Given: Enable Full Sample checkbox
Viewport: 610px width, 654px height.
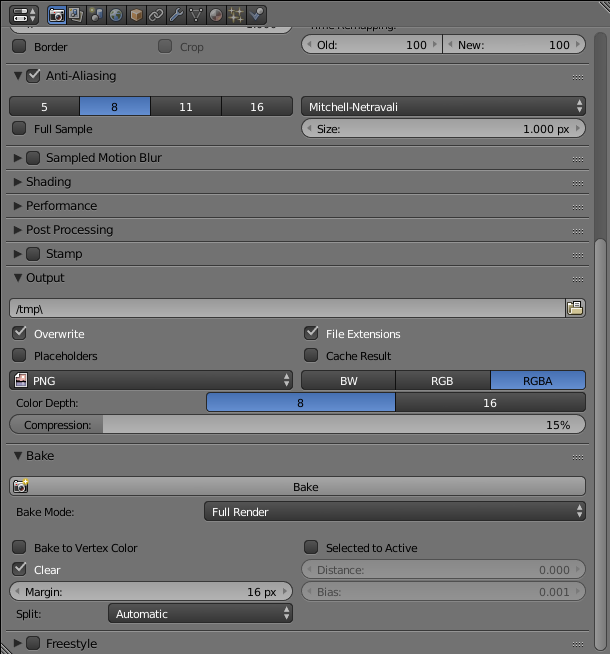Looking at the screenshot, I should pos(19,128).
